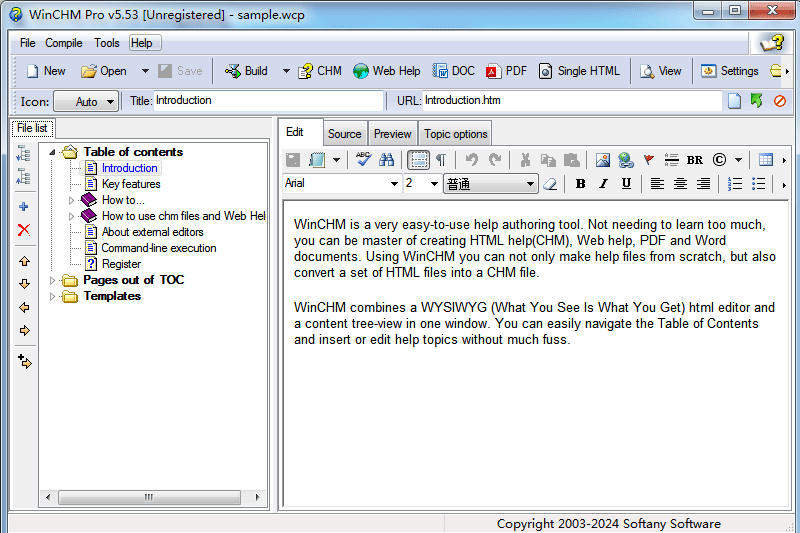
Task: Insert an image with the picture icon
Action: point(603,160)
